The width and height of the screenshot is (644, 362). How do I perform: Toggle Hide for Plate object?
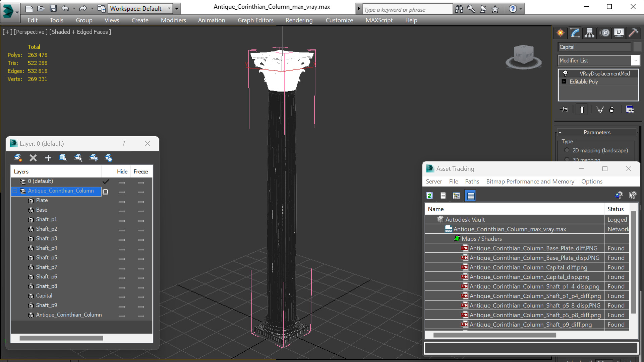point(122,202)
